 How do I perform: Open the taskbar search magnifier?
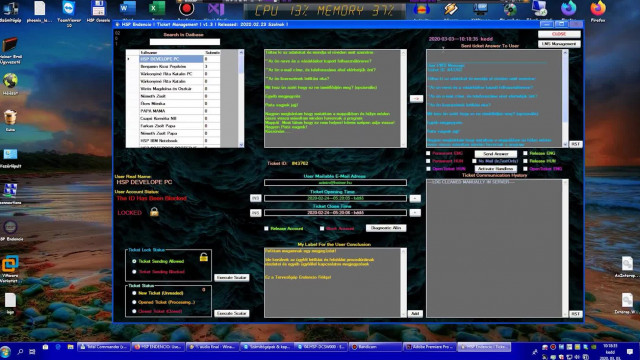[20, 351]
